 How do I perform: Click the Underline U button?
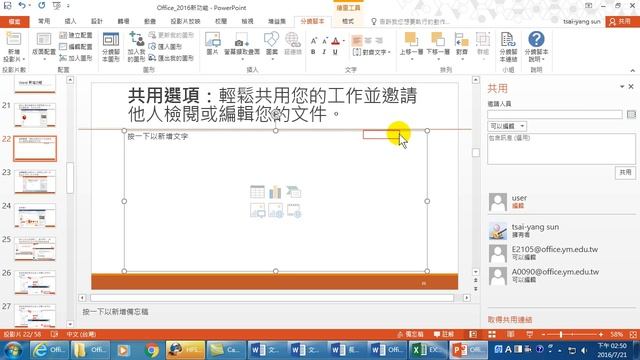335,52
